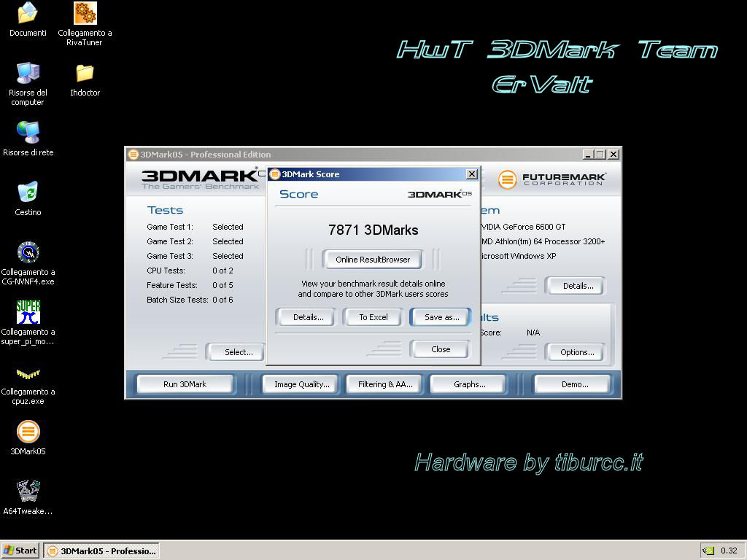The image size is (747, 560).
Task: Open the Start menu
Action: (20, 551)
